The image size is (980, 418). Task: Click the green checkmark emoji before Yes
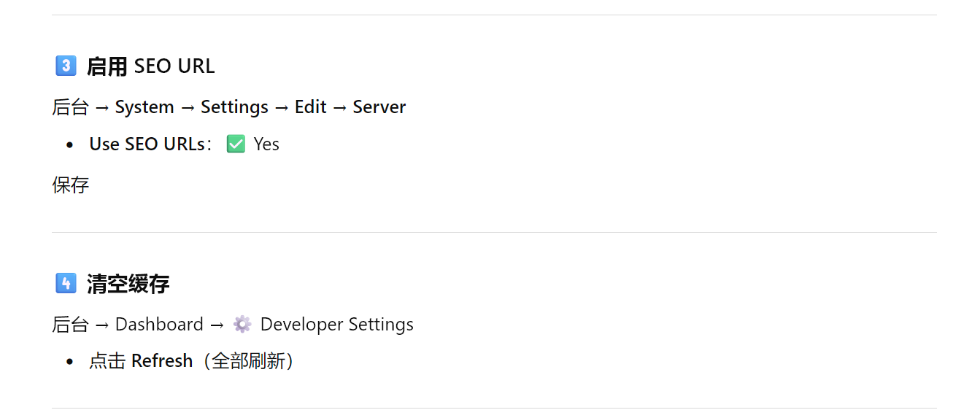tap(236, 144)
